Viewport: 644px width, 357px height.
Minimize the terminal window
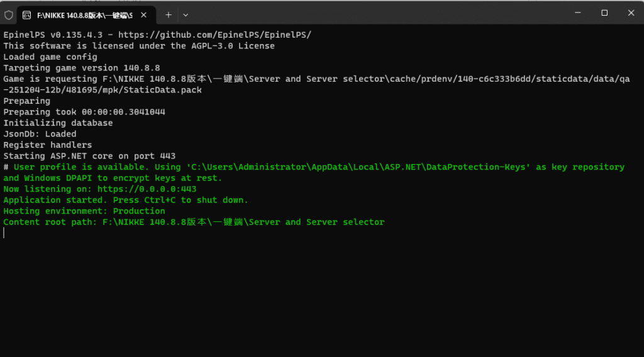point(577,13)
